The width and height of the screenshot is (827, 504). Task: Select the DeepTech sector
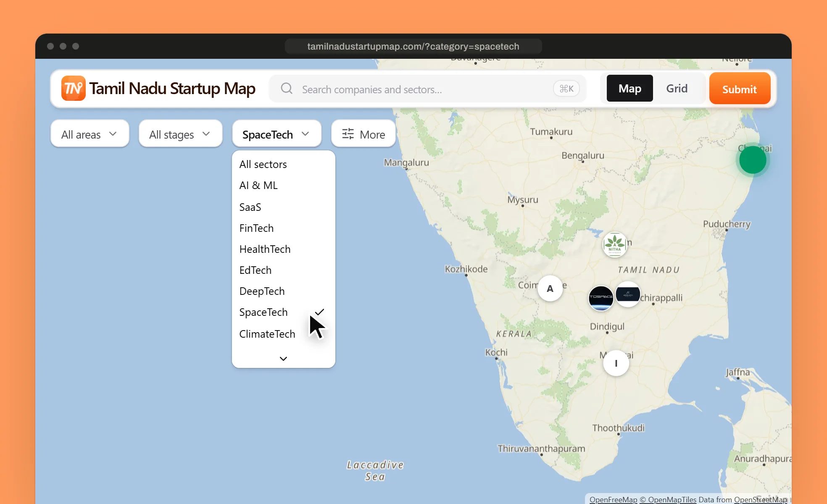283,291
